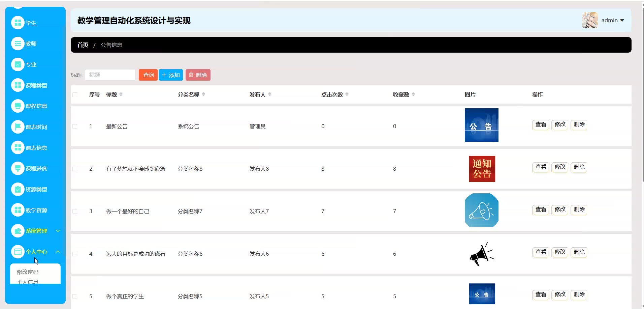Viewport: 644px width, 309px height.
Task: Check the row for 远大的目标是成功的磁石
Action: (x=75, y=254)
